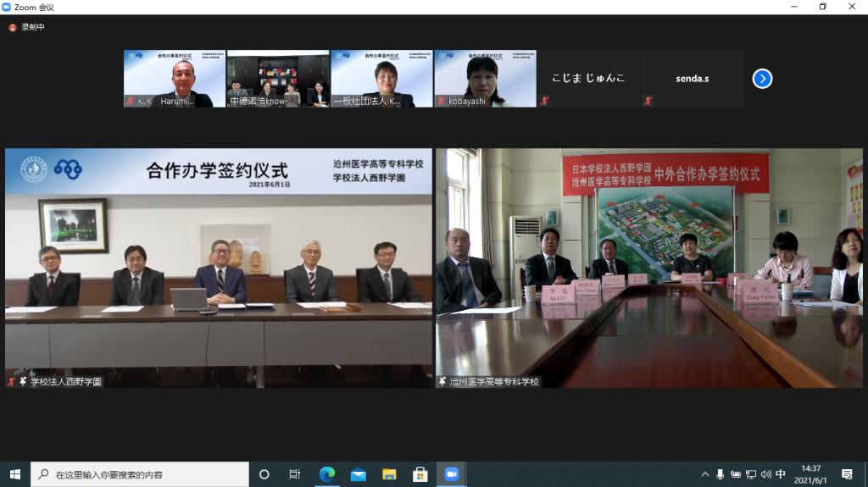868x487 pixels.
Task: Open the Windows Start menu
Action: pyautogui.click(x=14, y=474)
